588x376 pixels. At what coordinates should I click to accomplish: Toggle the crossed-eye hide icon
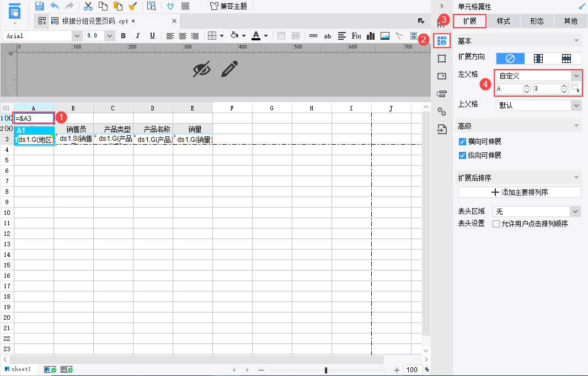202,70
